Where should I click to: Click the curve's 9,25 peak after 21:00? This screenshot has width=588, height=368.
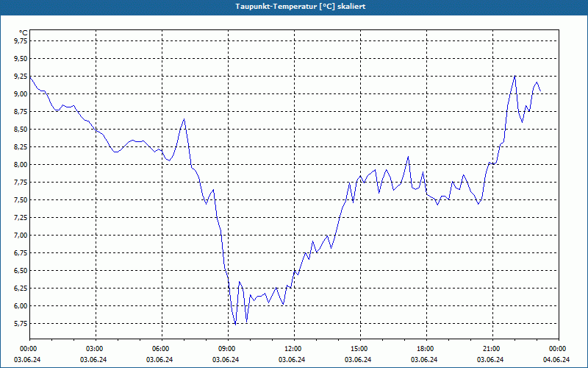pyautogui.click(x=515, y=77)
